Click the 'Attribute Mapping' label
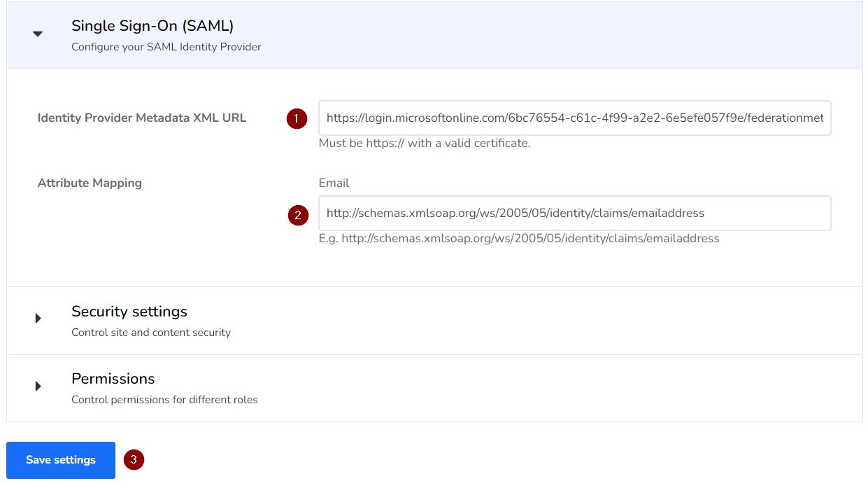This screenshot has width=868, height=488. pyautogui.click(x=90, y=183)
